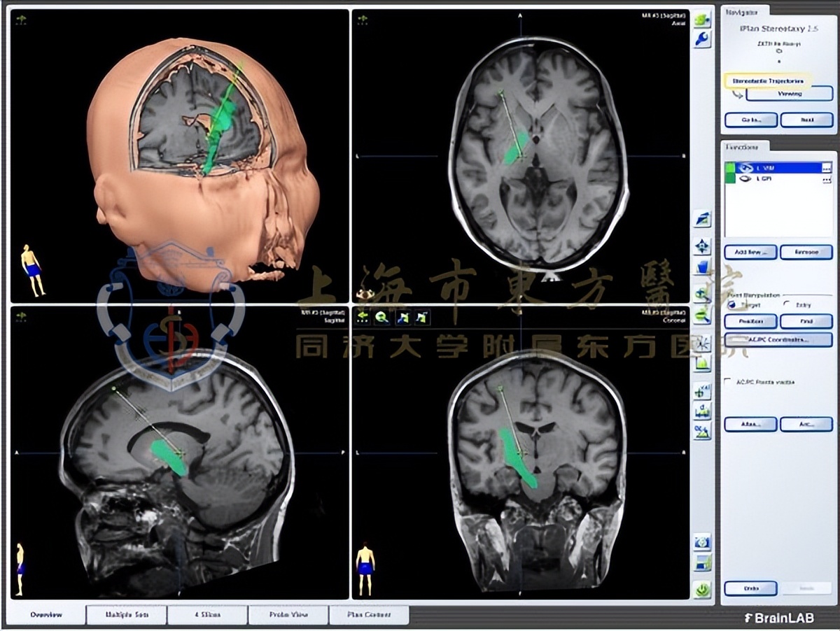Click the wrench settings icon in the toolbar
Viewport: 840px width, 631px height.
click(702, 39)
